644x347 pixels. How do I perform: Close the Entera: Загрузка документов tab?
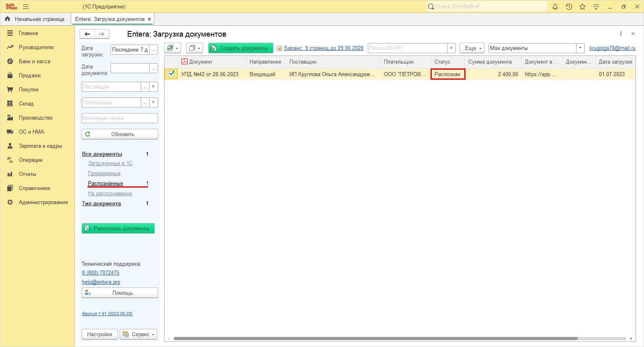tap(150, 19)
